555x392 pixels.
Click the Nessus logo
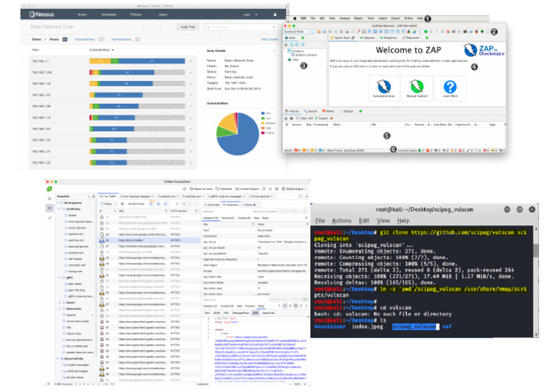[41, 14]
